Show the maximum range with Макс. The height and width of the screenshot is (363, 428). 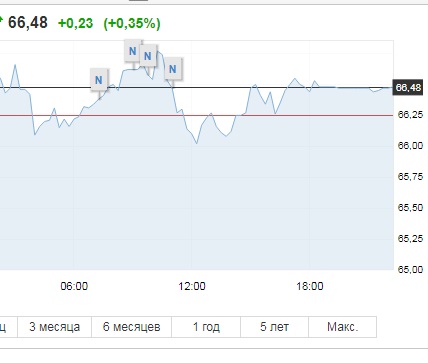coord(343,327)
